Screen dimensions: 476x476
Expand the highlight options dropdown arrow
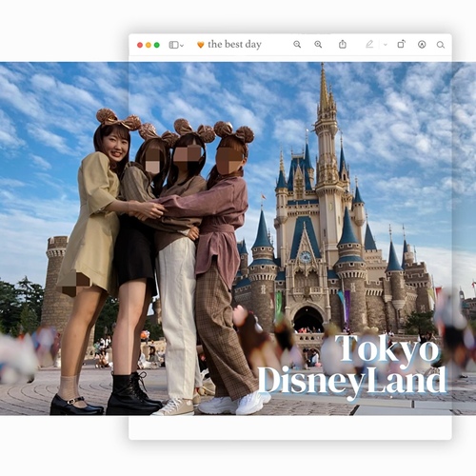point(386,45)
